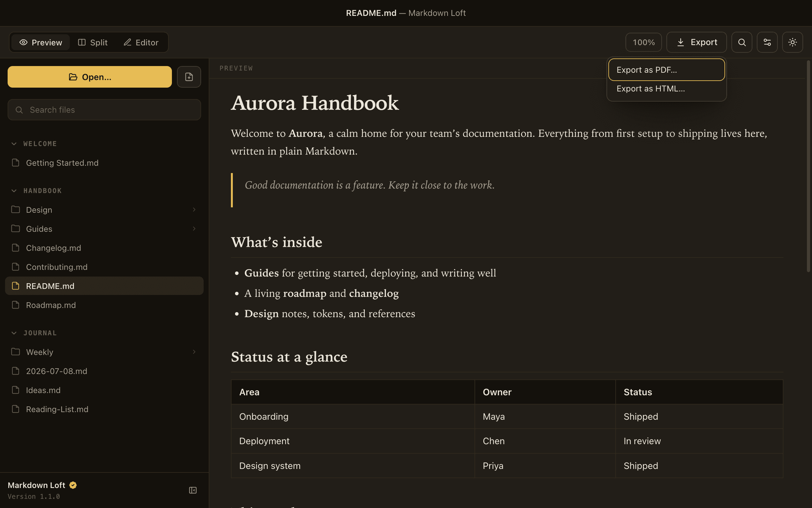
Task: Click the Aurora Handbook heading
Action: (x=315, y=103)
